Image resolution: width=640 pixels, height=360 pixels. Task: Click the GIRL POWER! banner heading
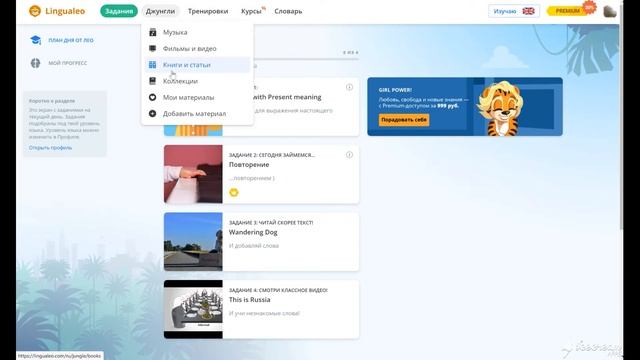click(395, 90)
